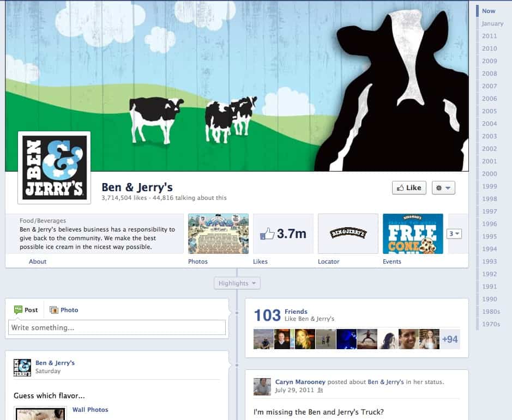
Task: Open the Guess which flavor photo thumbnail
Action: [x=40, y=413]
